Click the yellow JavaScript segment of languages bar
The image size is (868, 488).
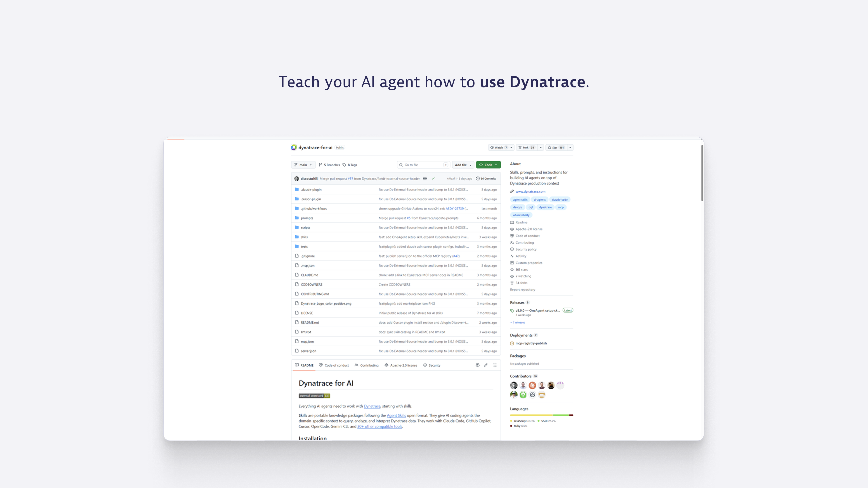click(531, 415)
